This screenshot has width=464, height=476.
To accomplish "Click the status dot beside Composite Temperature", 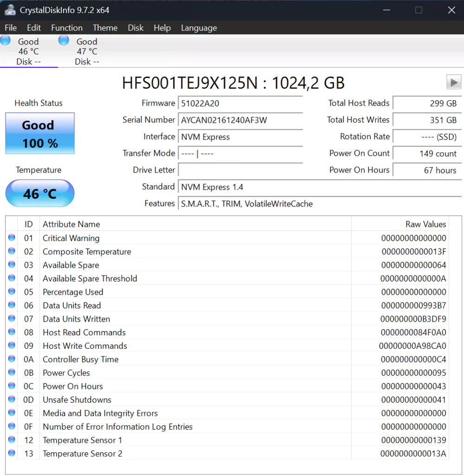I will 12,251.
